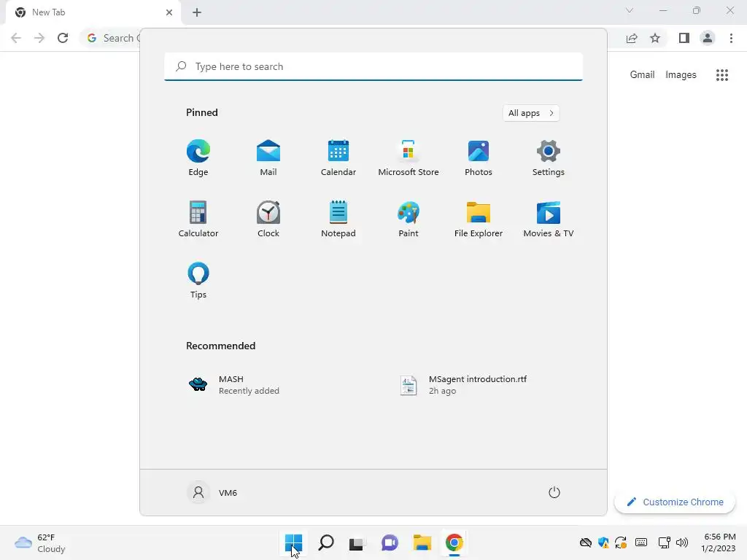Expand All apps list
Viewport: 747px width, 560px height.
coord(531,113)
